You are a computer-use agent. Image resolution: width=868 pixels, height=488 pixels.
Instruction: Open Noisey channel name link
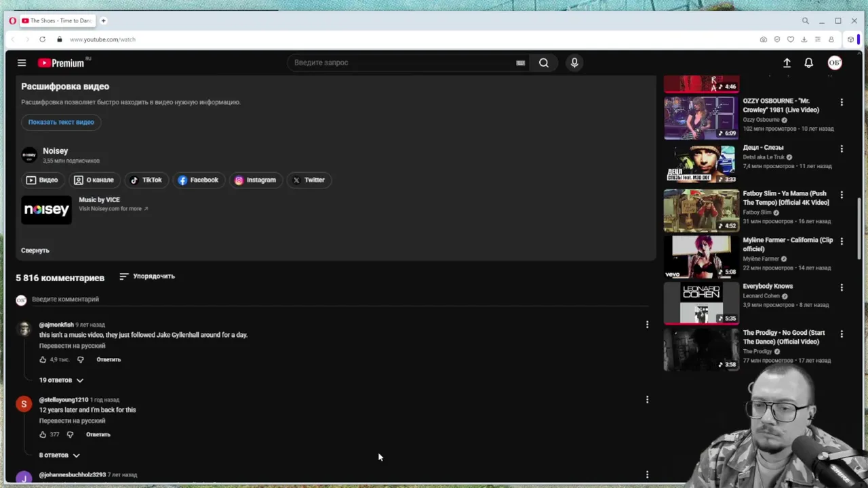[x=56, y=151]
